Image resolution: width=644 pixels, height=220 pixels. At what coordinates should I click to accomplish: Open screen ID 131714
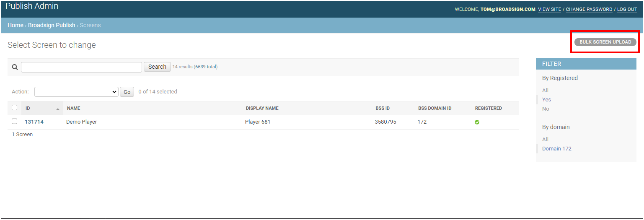(34, 122)
